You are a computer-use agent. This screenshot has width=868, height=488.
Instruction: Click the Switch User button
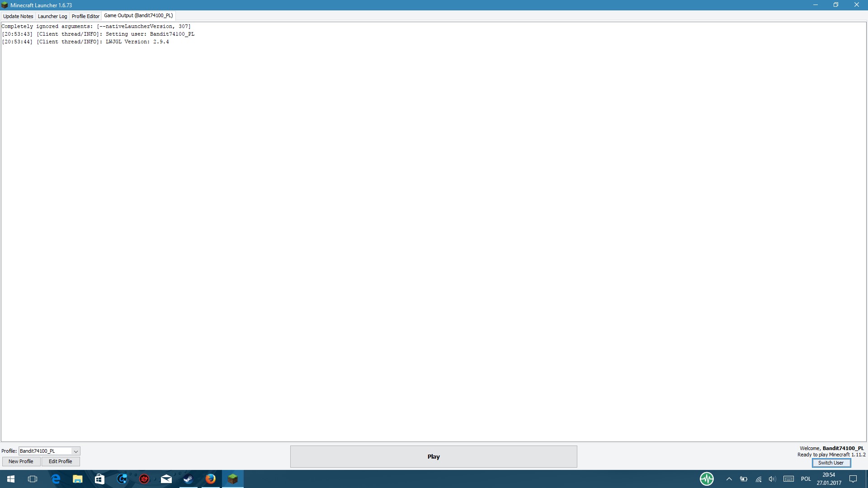[x=831, y=463]
